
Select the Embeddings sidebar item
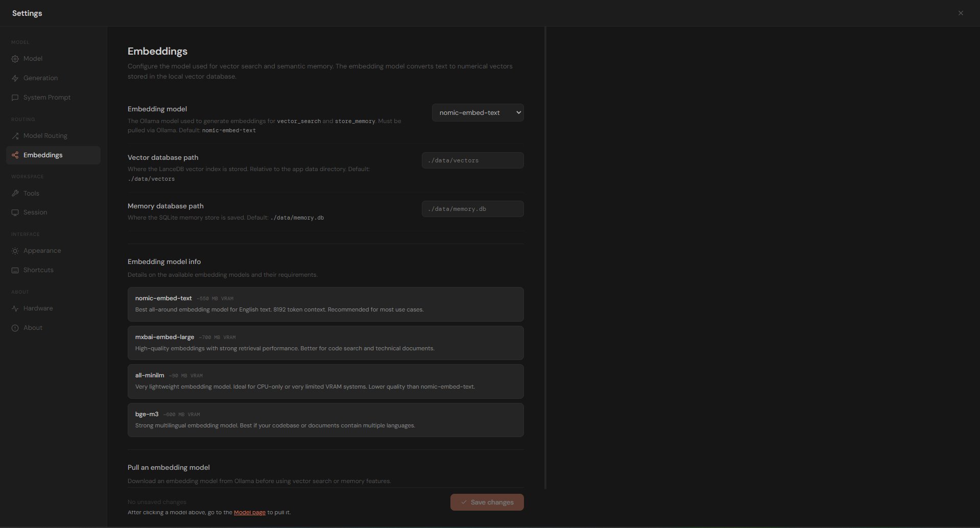point(53,155)
